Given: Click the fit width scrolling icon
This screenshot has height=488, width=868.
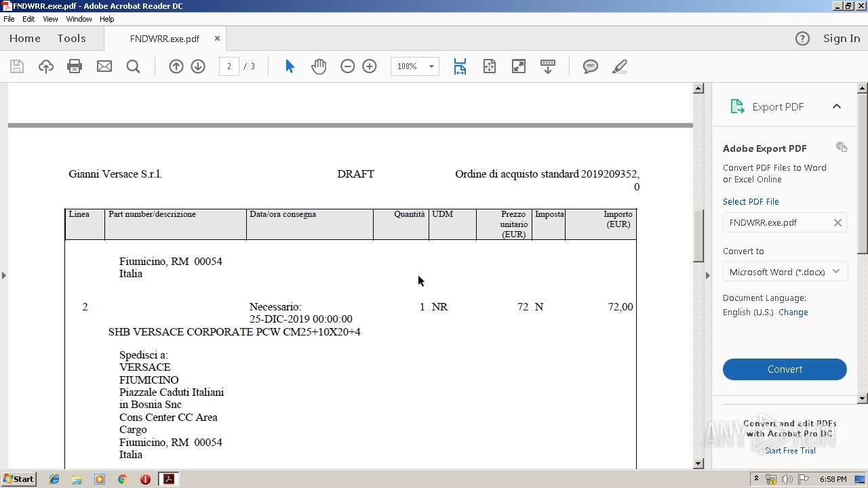Looking at the screenshot, I should (460, 66).
